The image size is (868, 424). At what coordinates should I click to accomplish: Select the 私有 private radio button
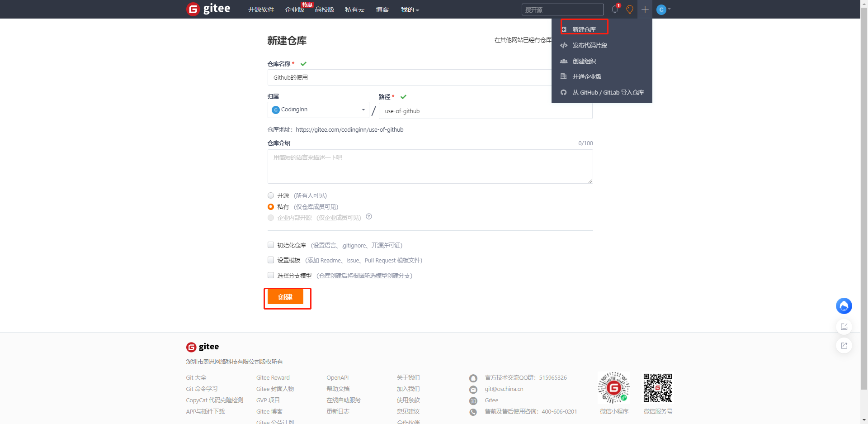click(271, 207)
